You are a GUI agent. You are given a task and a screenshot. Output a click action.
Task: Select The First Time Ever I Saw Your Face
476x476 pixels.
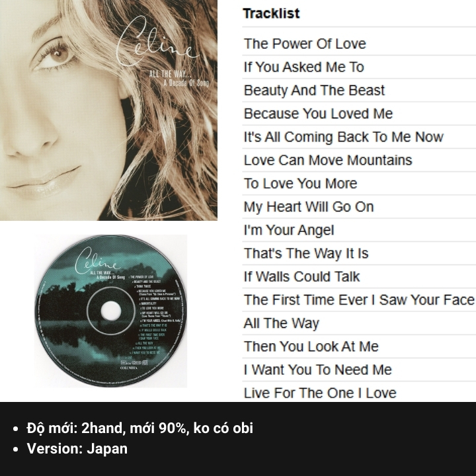(x=359, y=300)
